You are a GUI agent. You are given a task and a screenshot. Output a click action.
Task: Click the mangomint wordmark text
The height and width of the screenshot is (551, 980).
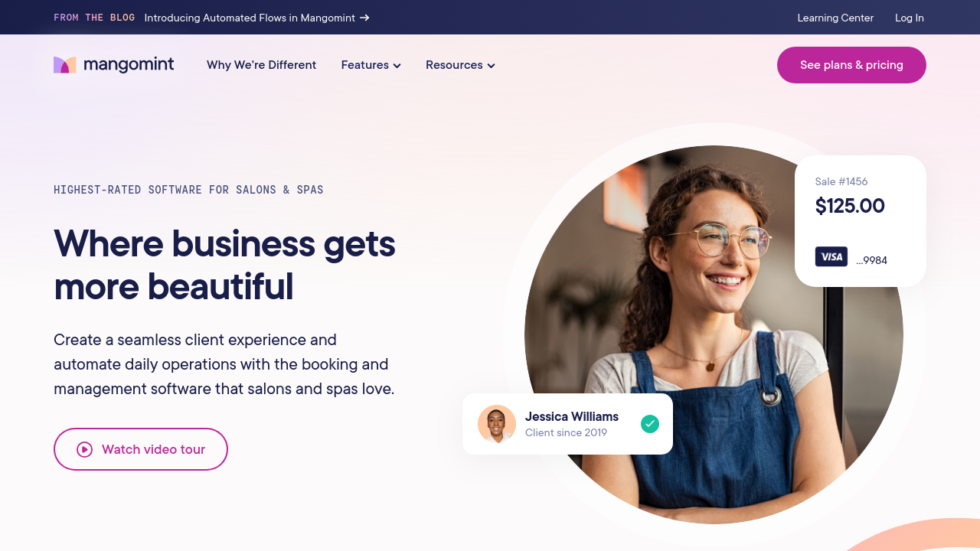pyautogui.click(x=129, y=65)
